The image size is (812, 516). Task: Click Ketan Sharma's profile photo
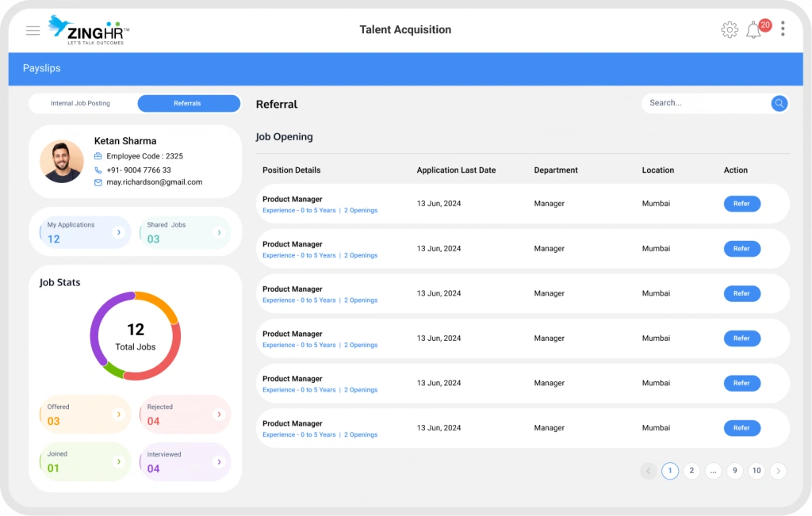[x=62, y=162]
